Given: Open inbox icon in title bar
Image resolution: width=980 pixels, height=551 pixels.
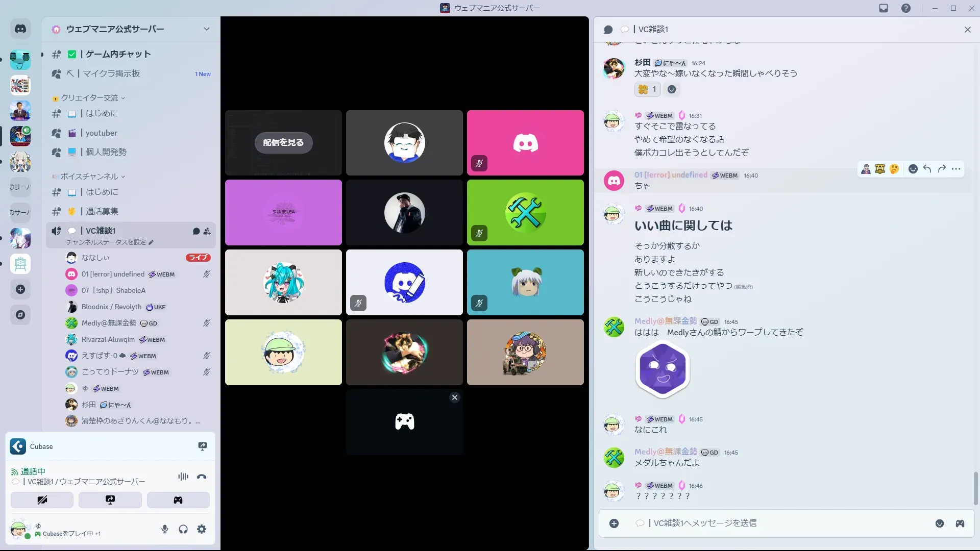Looking at the screenshot, I should pyautogui.click(x=884, y=8).
